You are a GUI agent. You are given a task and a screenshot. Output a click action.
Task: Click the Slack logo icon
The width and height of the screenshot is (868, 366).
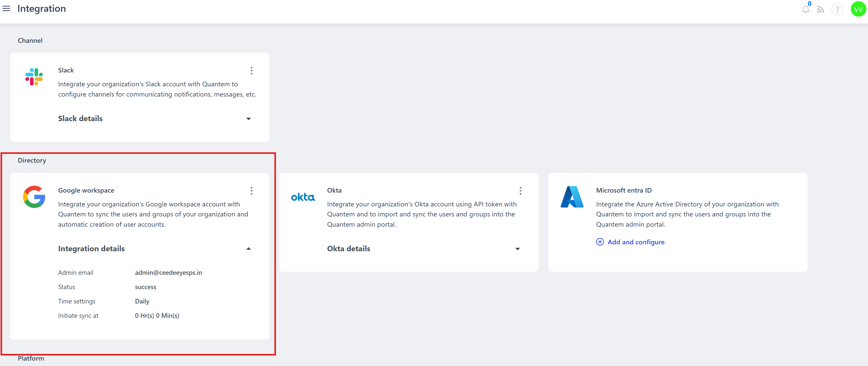coord(34,77)
